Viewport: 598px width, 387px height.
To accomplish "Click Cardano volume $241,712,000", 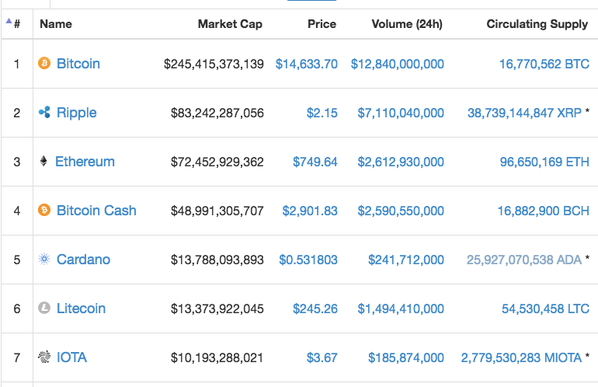I will [406, 260].
